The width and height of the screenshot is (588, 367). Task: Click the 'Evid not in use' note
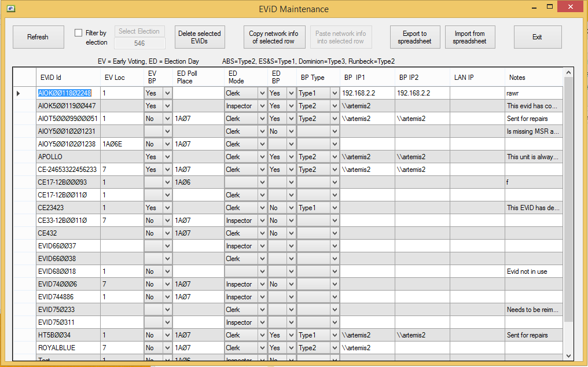(x=534, y=271)
